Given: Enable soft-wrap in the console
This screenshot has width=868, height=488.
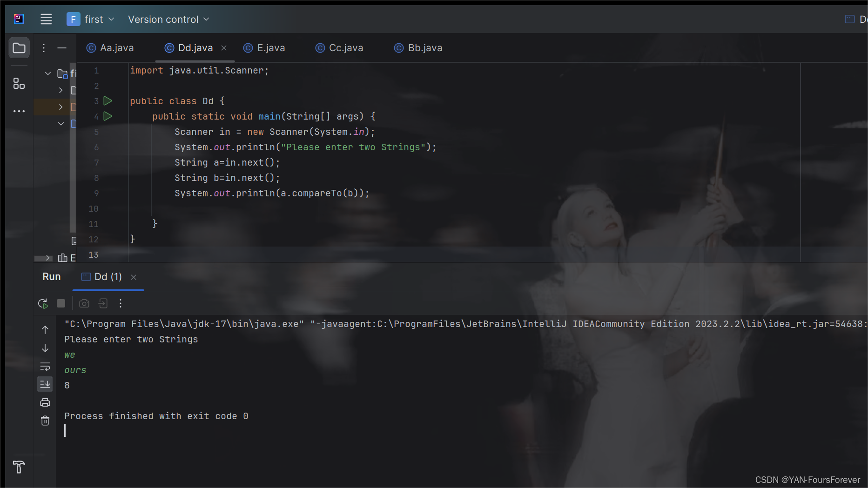Looking at the screenshot, I should pyautogui.click(x=45, y=366).
